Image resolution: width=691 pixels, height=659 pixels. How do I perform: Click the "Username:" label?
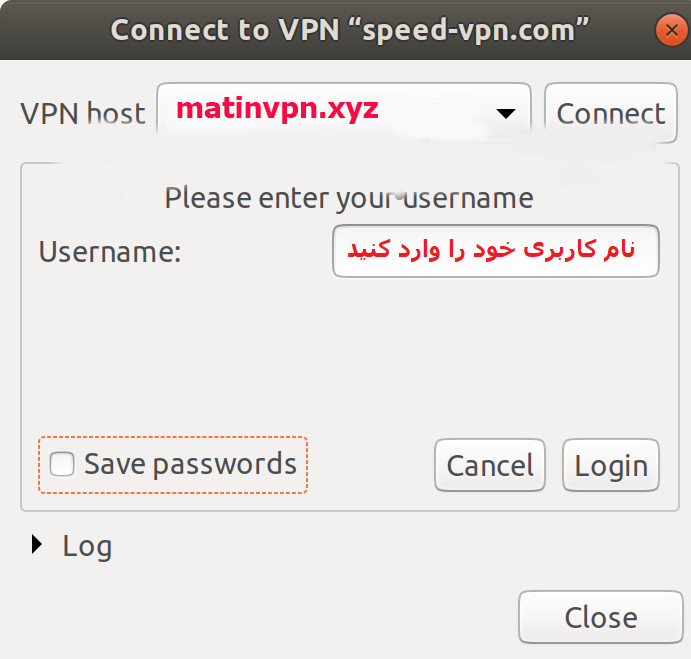coord(110,251)
